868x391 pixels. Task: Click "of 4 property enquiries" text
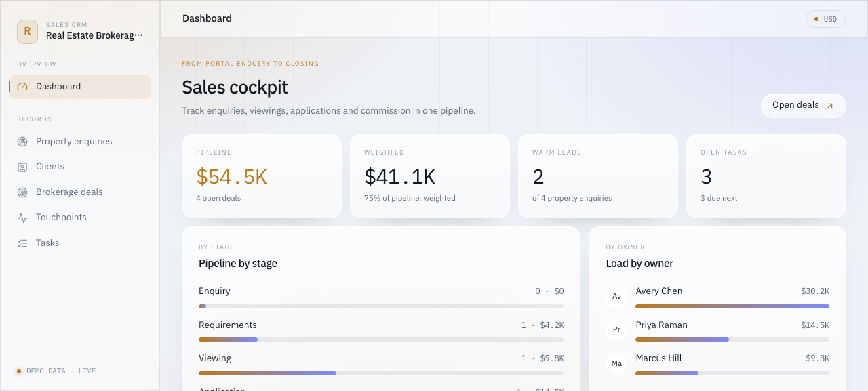point(572,199)
